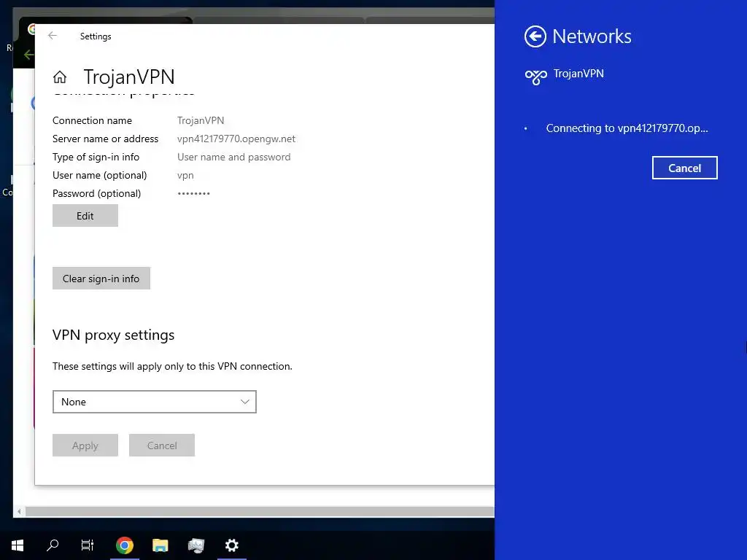Open Settings home via house icon

point(60,77)
